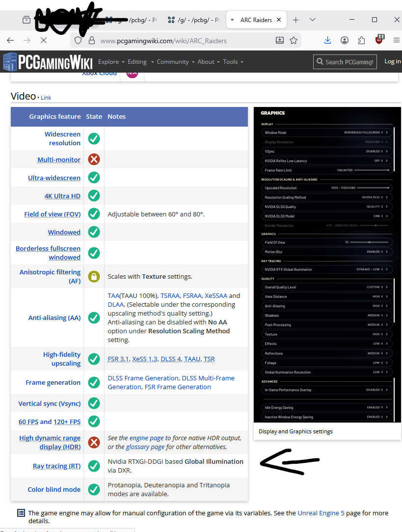Click the XeSSAA link
Viewport: 402px width, 532px height.
(x=216, y=295)
